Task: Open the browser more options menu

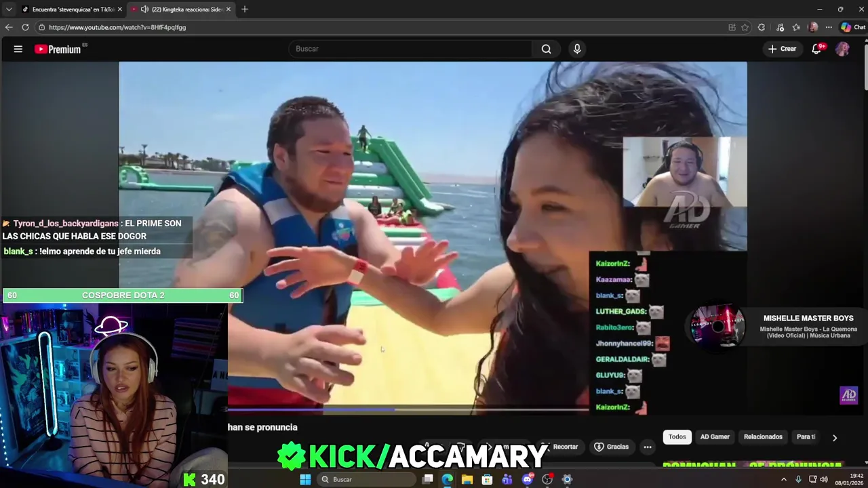Action: 830,27
